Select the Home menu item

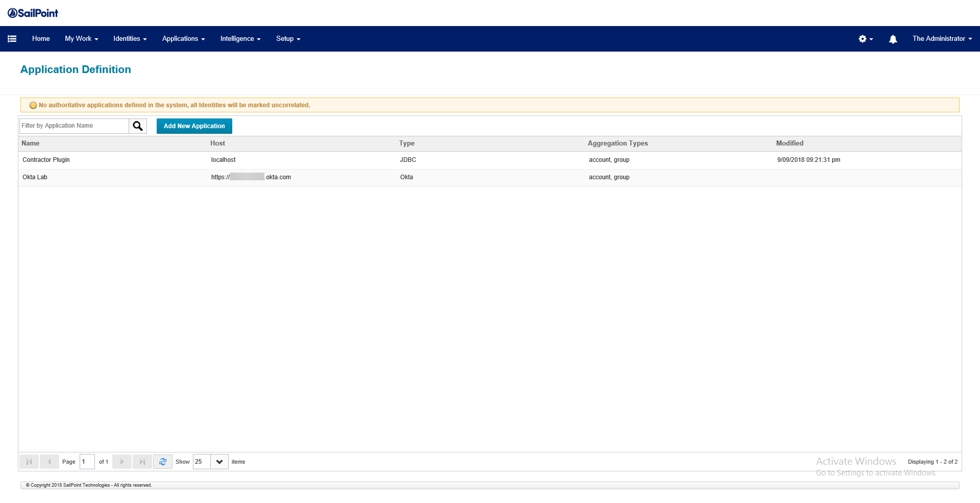tap(41, 38)
